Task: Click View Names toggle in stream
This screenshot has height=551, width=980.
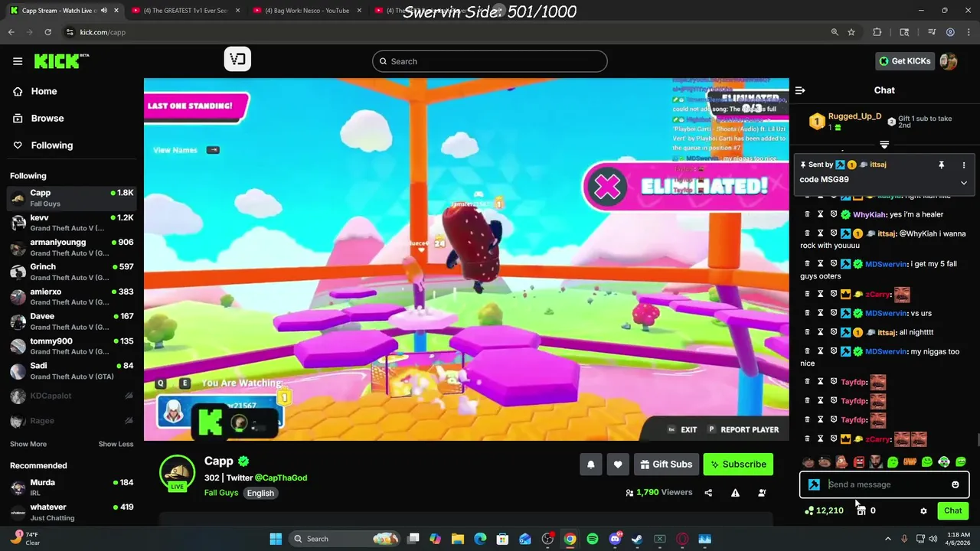Action: 186,150
